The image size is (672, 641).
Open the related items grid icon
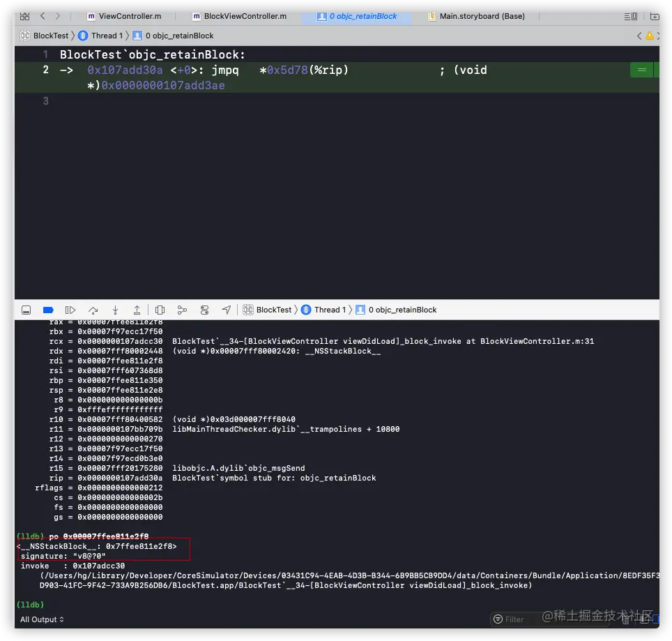pyautogui.click(x=25, y=16)
